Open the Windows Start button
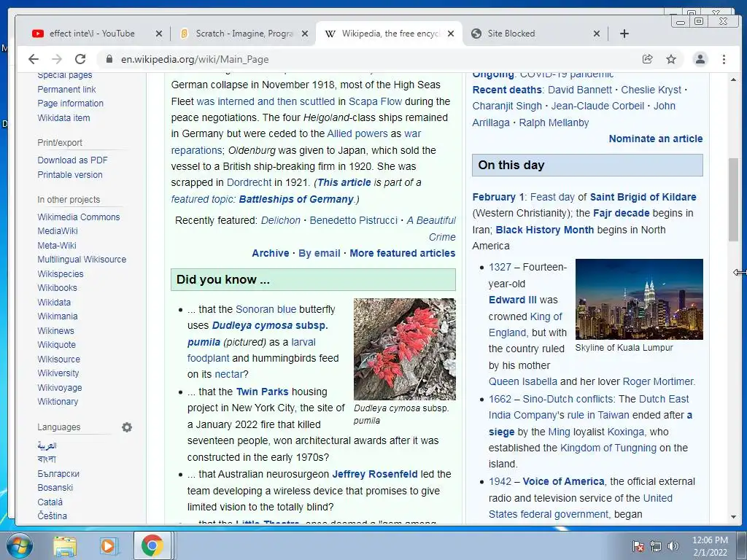This screenshot has height=560, width=747. 20,545
